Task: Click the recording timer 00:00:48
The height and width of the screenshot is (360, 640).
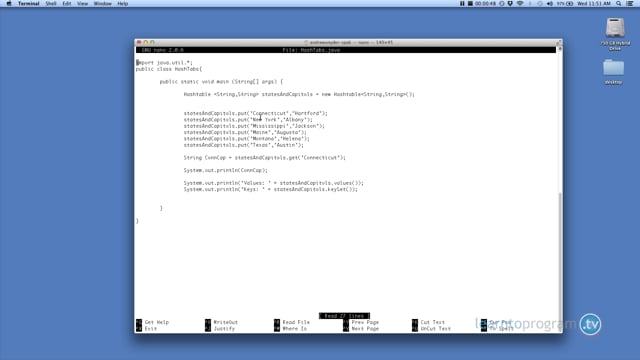Action: (485, 4)
